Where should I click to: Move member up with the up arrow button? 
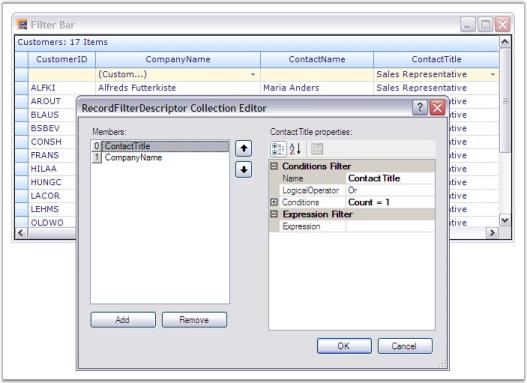244,148
